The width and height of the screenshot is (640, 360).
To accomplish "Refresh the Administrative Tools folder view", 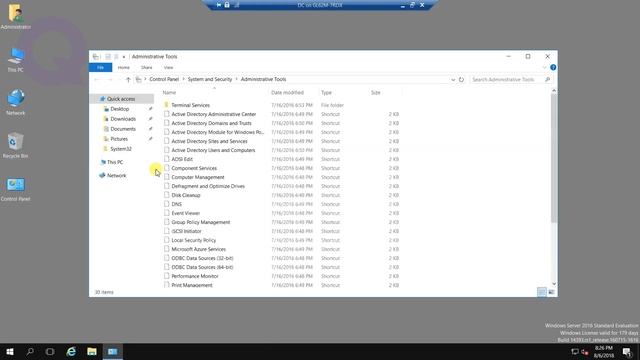I will click(x=461, y=80).
